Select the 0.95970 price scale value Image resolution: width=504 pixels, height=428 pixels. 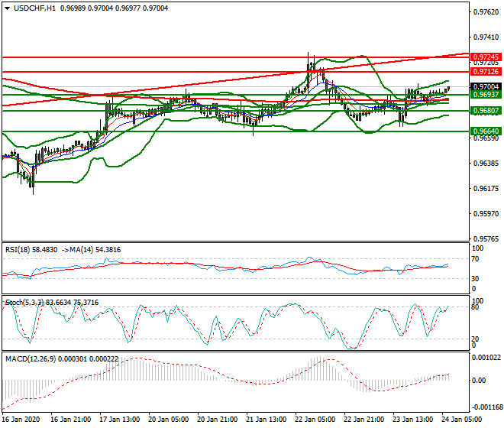(x=486, y=214)
